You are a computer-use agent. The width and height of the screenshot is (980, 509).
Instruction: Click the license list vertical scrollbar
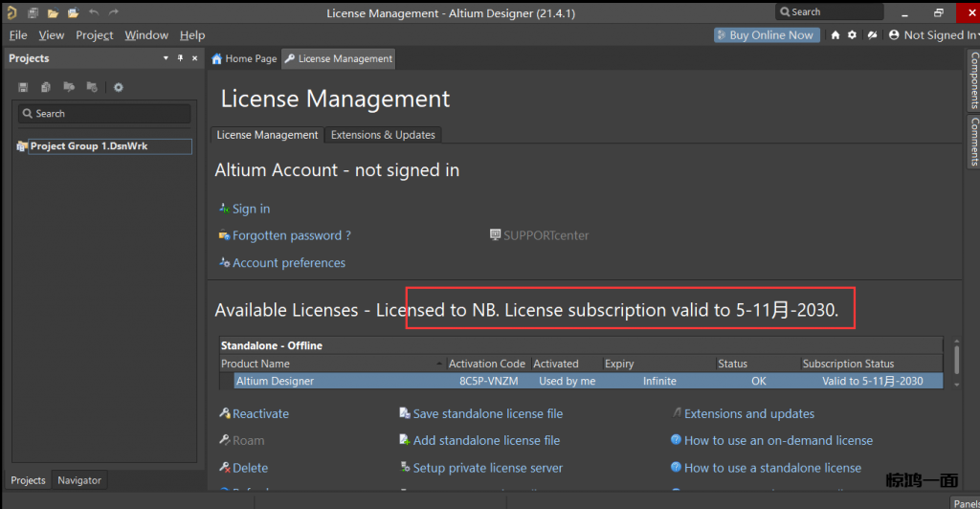954,360
